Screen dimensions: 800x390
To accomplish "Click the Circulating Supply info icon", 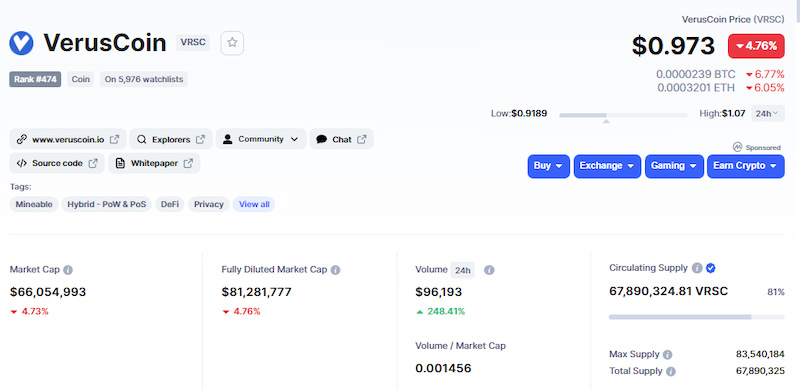I will tap(697, 268).
